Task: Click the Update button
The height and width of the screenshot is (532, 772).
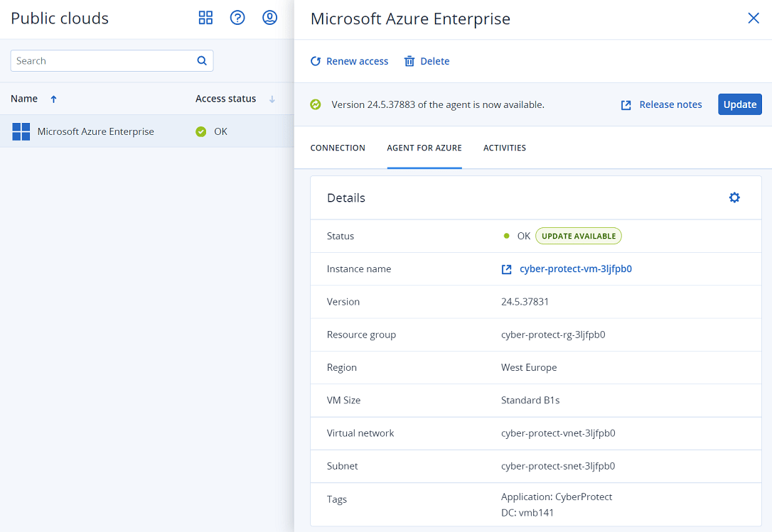Action: (739, 104)
